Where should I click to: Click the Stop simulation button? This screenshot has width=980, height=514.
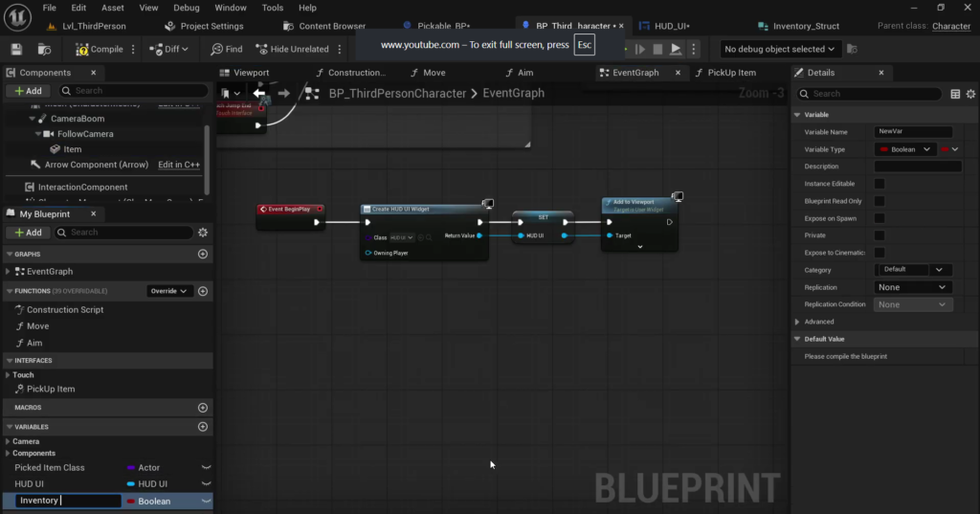[x=657, y=49]
